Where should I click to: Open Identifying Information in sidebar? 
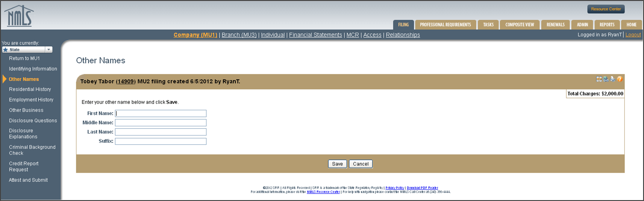33,69
